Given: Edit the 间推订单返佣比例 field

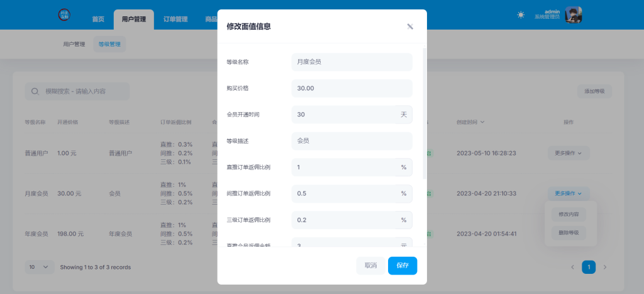Looking at the screenshot, I should point(343,194).
